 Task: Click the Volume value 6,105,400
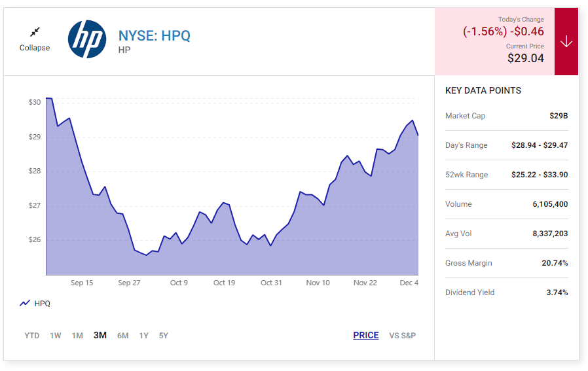click(550, 204)
